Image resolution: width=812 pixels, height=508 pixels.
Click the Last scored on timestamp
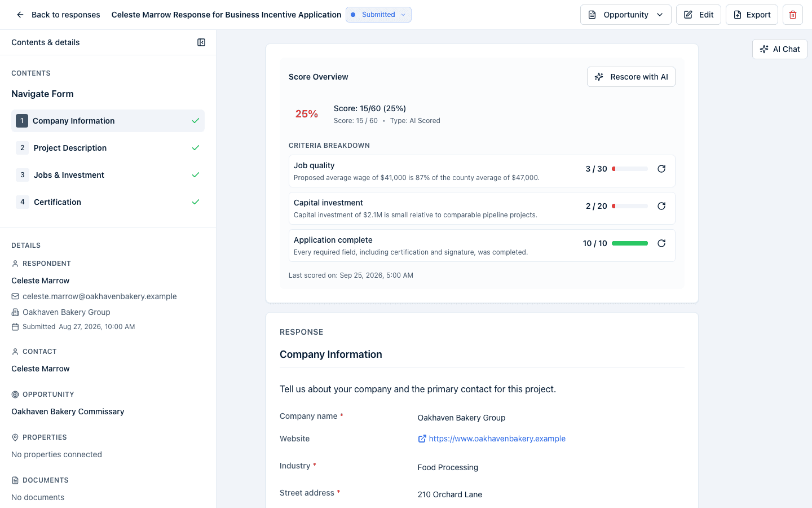(351, 275)
